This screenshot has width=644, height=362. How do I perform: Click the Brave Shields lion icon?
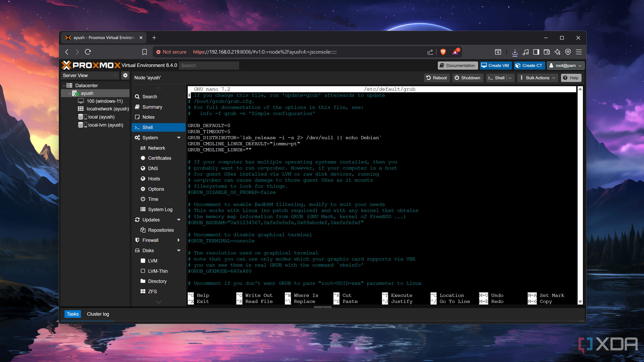443,52
